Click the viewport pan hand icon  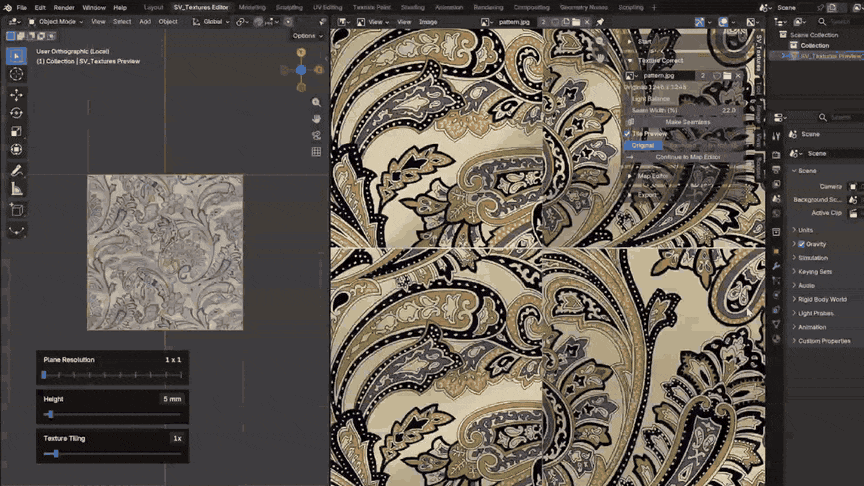(x=316, y=119)
